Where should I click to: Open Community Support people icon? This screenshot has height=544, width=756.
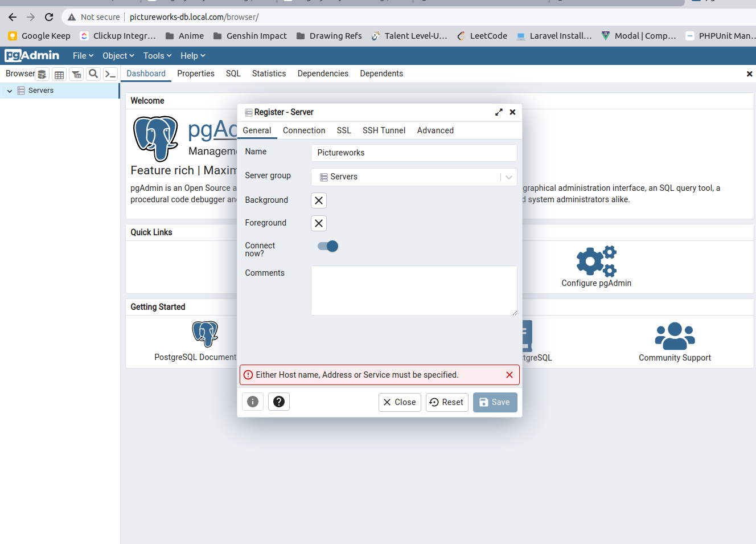pyautogui.click(x=675, y=336)
